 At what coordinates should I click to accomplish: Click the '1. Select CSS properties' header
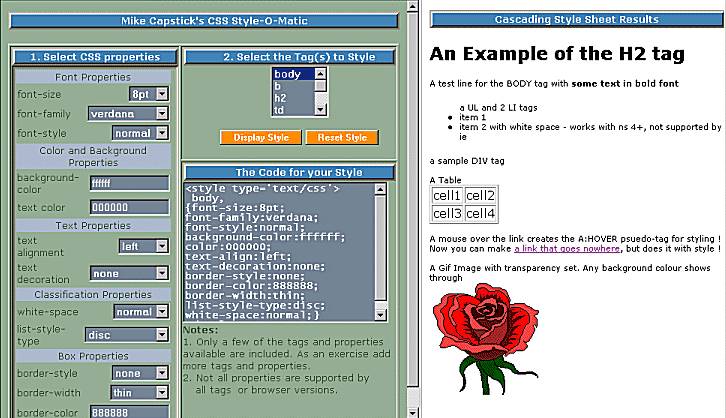(95, 57)
